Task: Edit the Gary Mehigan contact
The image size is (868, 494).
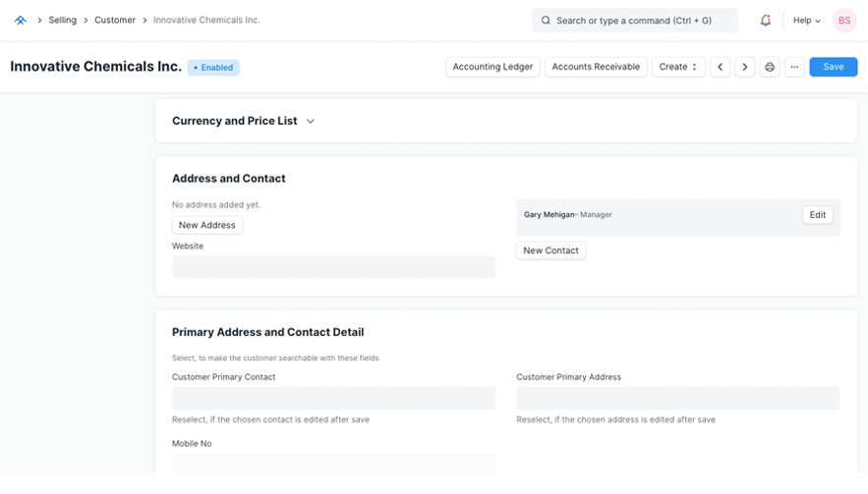Action: tap(817, 215)
